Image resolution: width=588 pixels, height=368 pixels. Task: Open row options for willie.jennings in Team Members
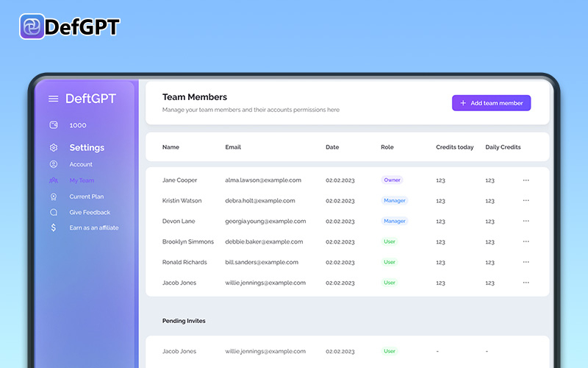526,283
